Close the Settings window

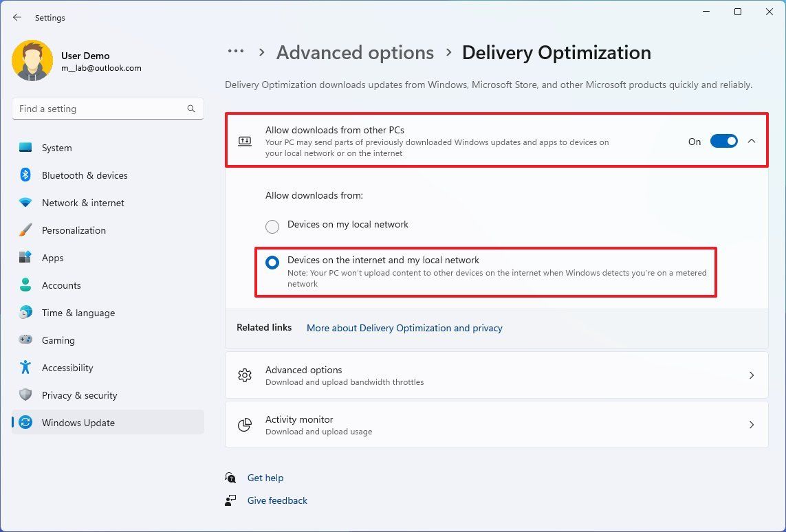pyautogui.click(x=769, y=12)
